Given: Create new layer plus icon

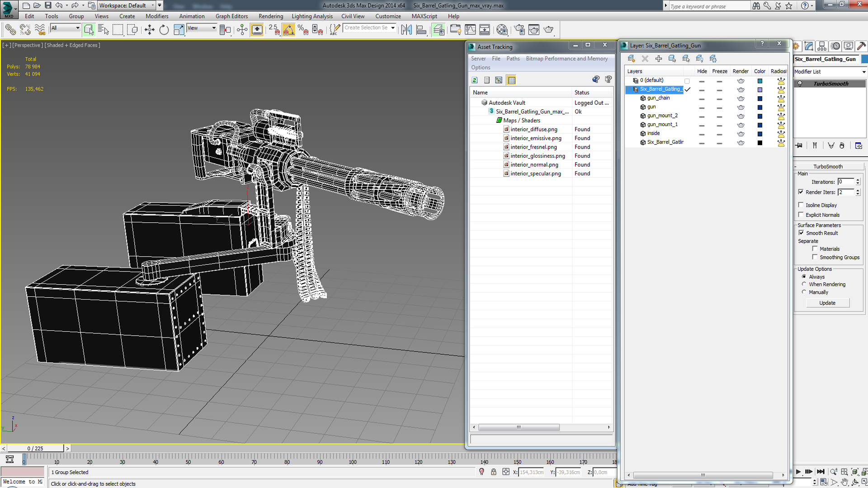Looking at the screenshot, I should coord(658,59).
